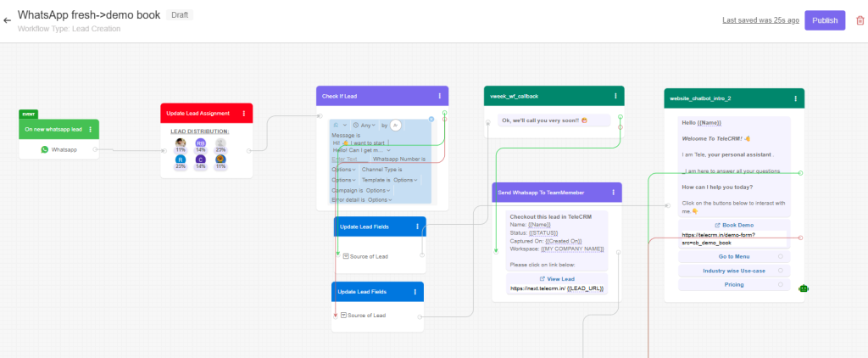Screen dimensions: 868x358
Task: Open the 'Error detail is' Options dropdown
Action: click(380, 199)
